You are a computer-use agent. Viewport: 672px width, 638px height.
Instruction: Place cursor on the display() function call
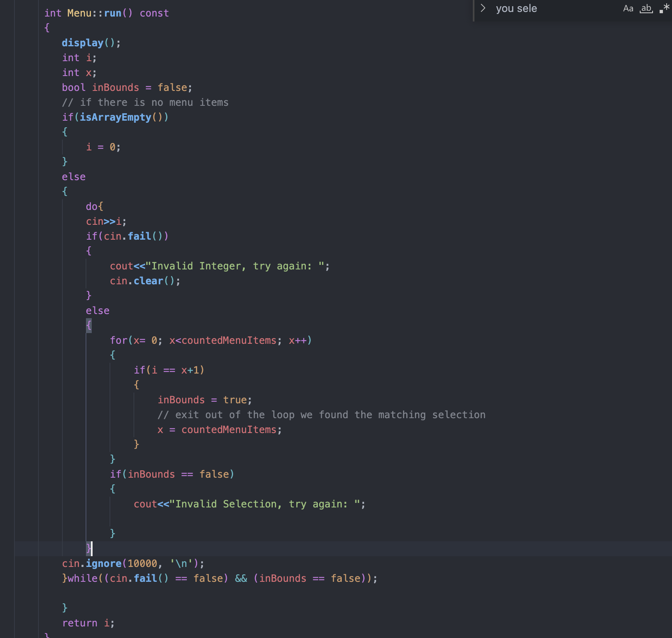pyautogui.click(x=83, y=43)
